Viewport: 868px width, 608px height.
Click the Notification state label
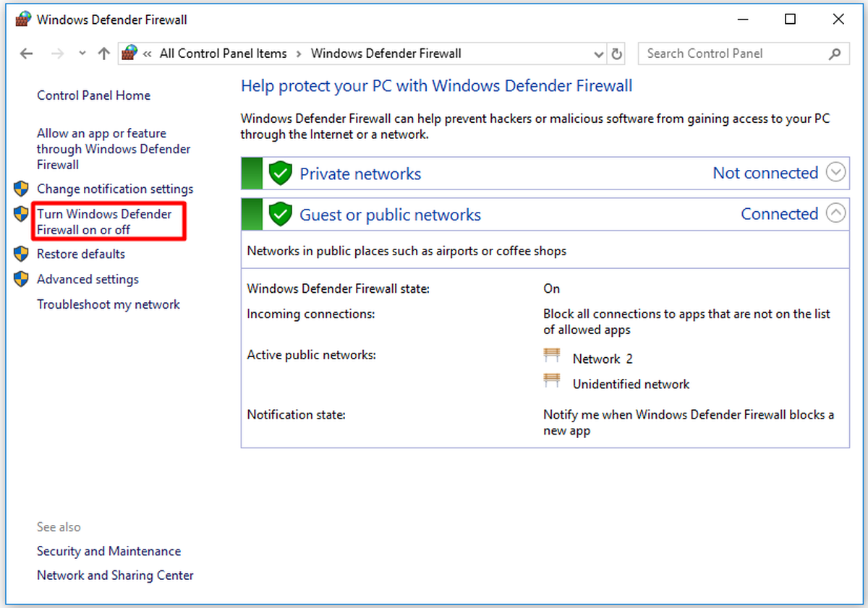pyautogui.click(x=297, y=415)
